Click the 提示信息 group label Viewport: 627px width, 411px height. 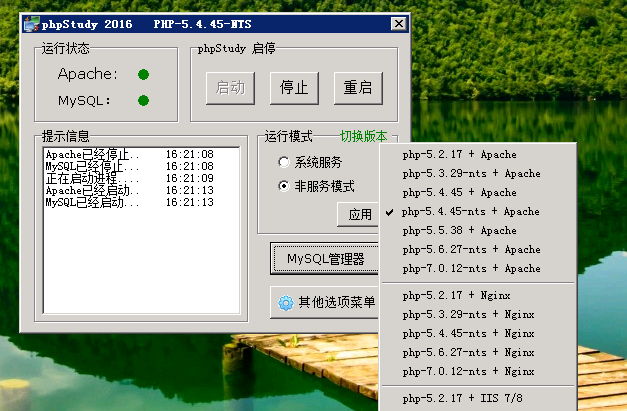pos(66,136)
